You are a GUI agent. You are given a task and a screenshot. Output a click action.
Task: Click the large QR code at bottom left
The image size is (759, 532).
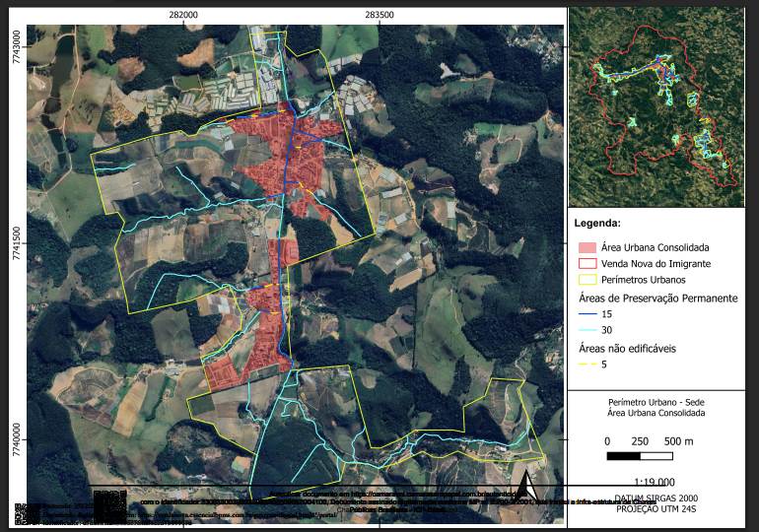pos(110,504)
